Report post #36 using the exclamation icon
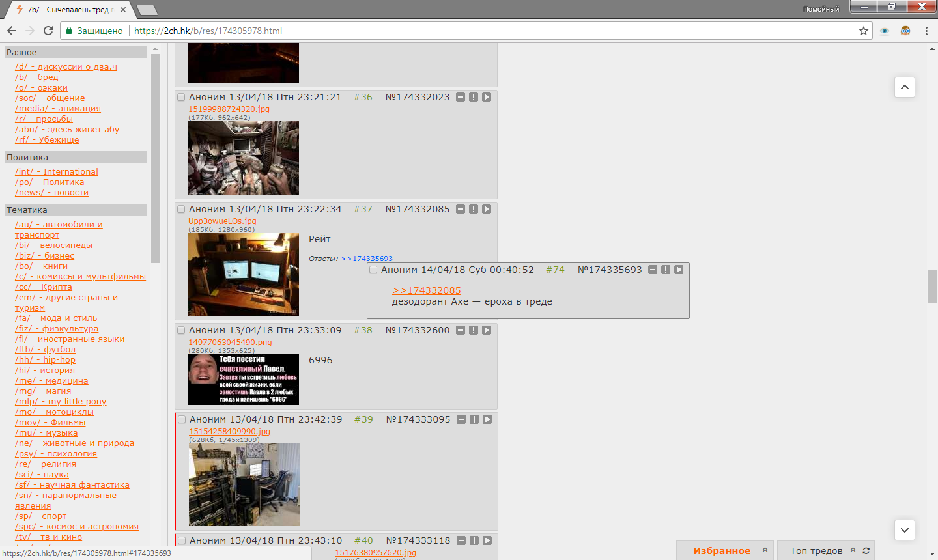The image size is (938, 560). [x=474, y=97]
